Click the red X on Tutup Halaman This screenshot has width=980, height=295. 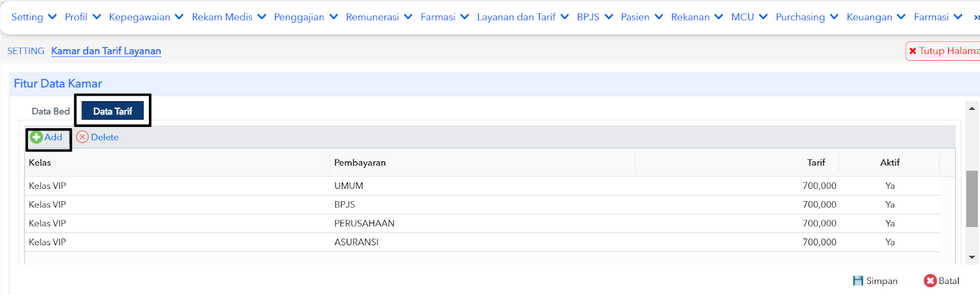(913, 51)
